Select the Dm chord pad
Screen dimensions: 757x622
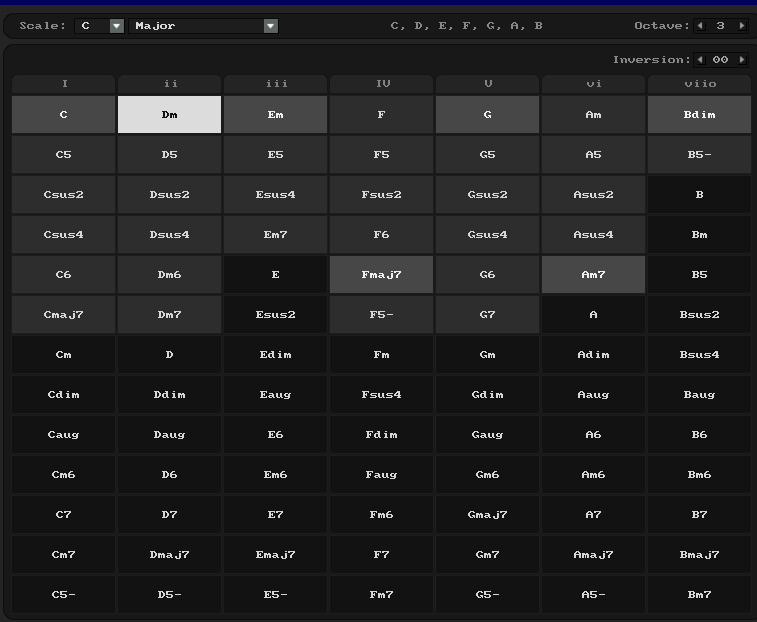point(169,115)
